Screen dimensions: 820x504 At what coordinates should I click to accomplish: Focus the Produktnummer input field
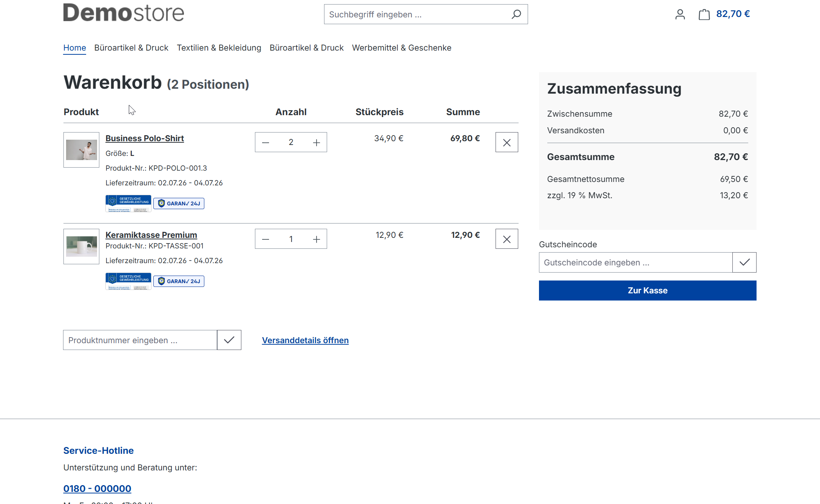tap(140, 340)
